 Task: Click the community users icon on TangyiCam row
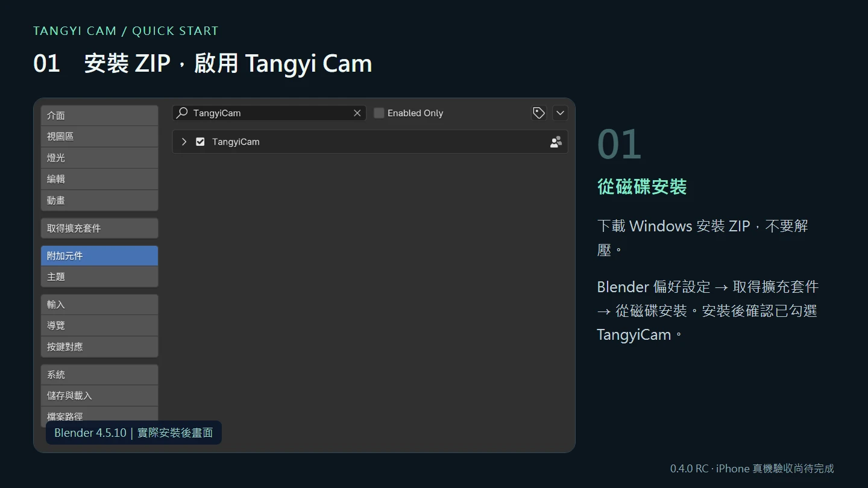pos(556,142)
